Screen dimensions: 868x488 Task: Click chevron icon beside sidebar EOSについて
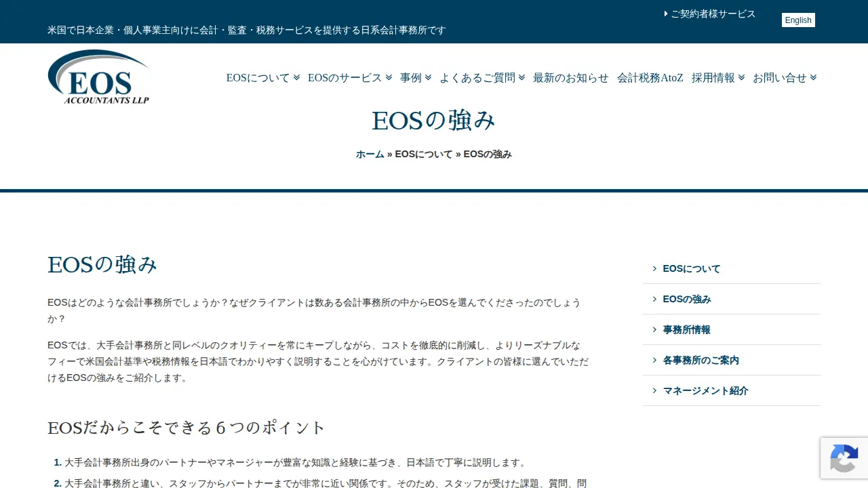click(655, 268)
